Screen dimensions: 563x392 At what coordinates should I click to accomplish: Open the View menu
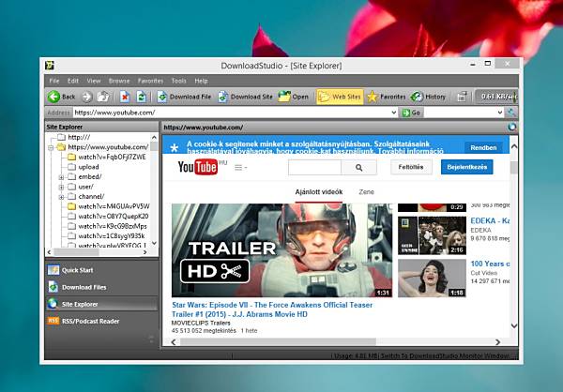point(94,81)
